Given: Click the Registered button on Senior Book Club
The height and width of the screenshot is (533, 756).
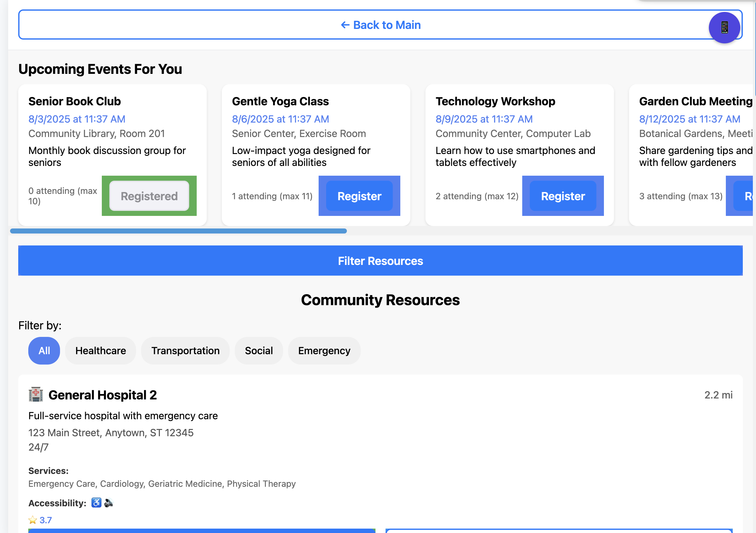Looking at the screenshot, I should [x=149, y=196].
